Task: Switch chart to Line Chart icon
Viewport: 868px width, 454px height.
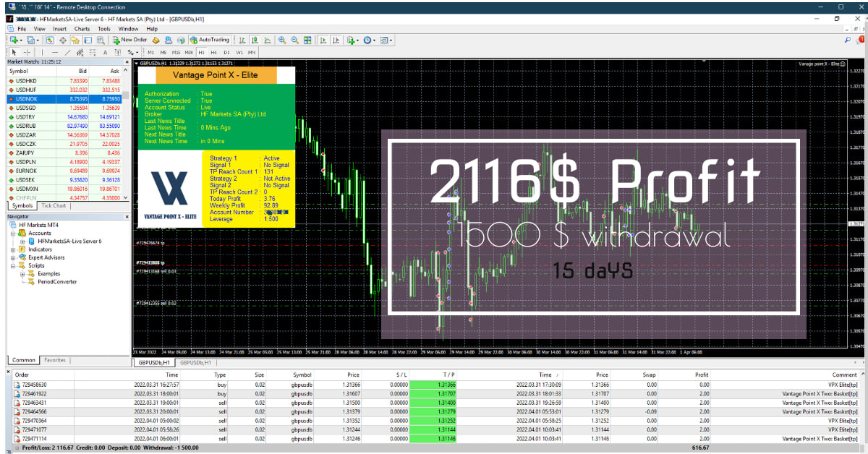Action: [268, 40]
